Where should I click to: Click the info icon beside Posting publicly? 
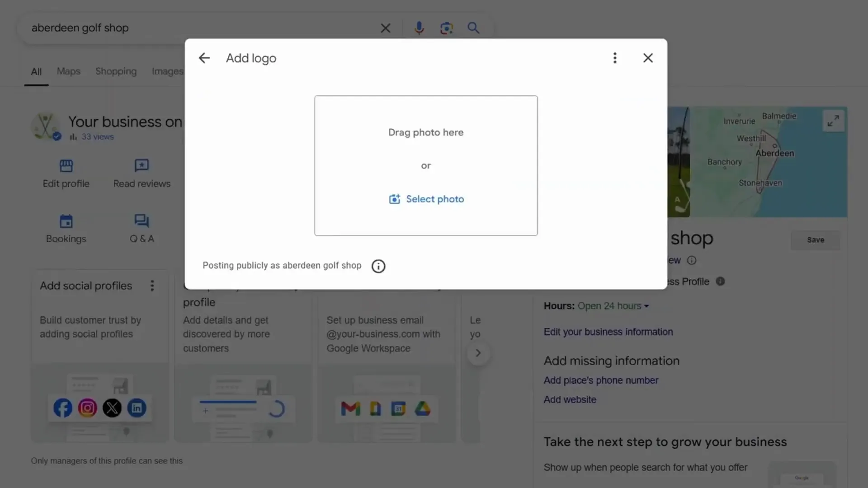378,266
